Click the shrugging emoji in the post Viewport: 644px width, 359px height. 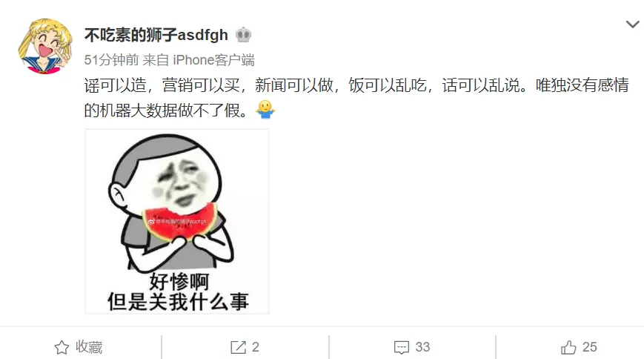pyautogui.click(x=265, y=110)
